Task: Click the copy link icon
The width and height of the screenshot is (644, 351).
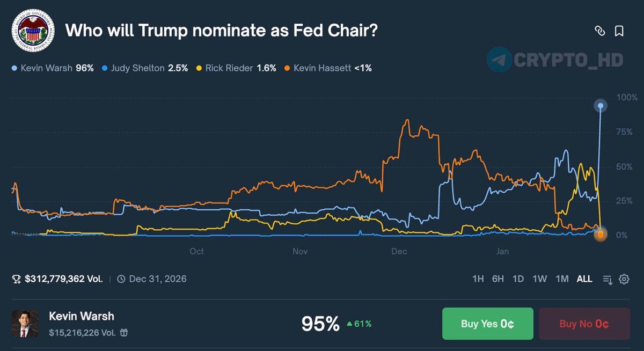Action: click(599, 31)
